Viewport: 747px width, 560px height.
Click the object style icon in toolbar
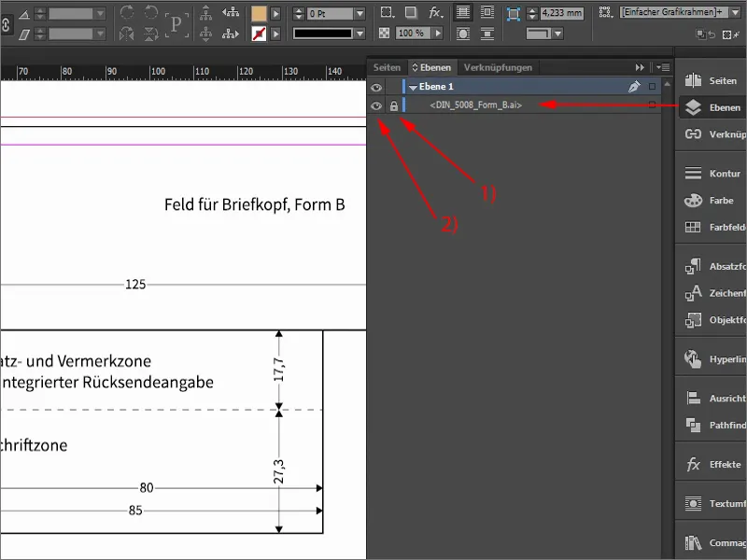click(605, 12)
